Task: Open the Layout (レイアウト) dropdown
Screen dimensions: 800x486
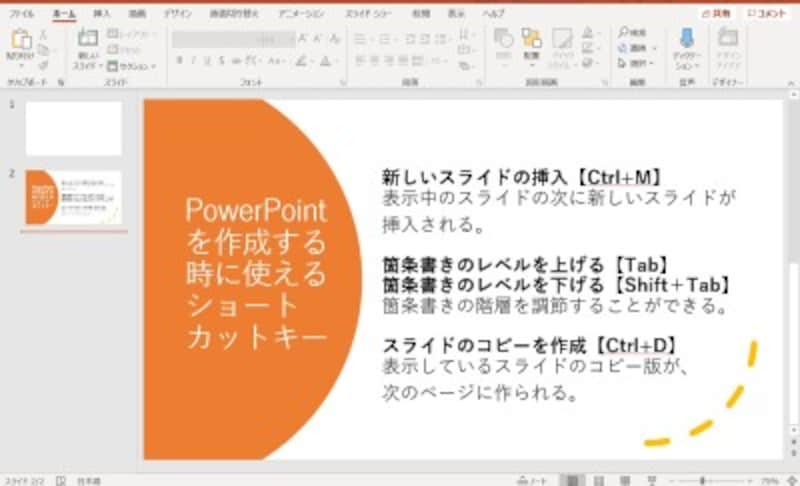Action: [x=132, y=34]
